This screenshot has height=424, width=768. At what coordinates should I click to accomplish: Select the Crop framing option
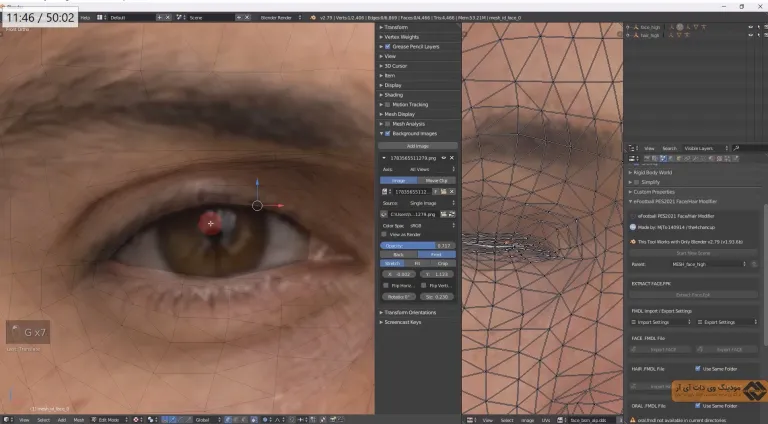point(443,263)
